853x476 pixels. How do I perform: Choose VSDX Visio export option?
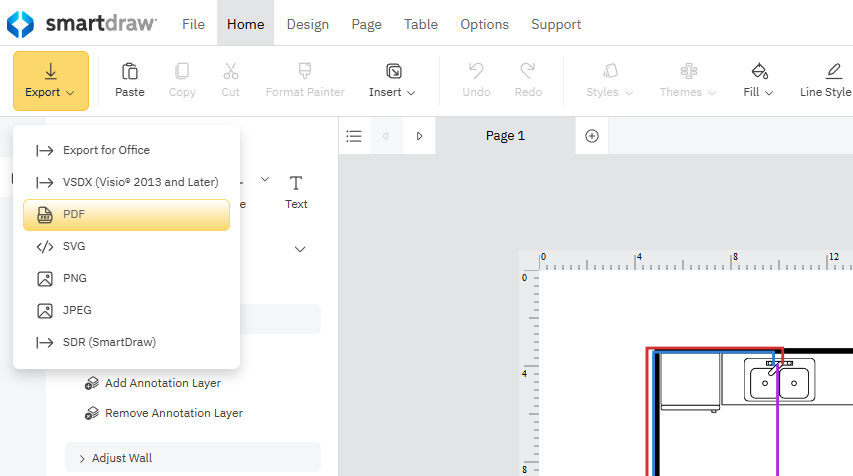tap(139, 182)
